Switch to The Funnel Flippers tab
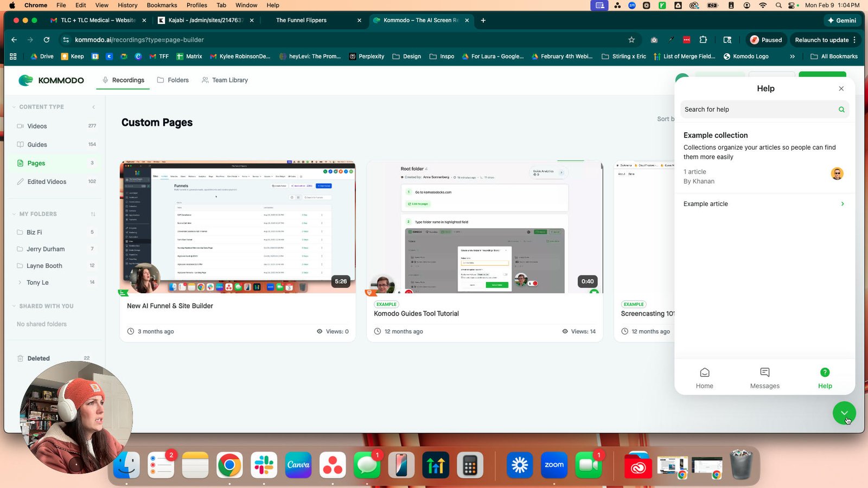The height and width of the screenshot is (488, 868). 301,20
